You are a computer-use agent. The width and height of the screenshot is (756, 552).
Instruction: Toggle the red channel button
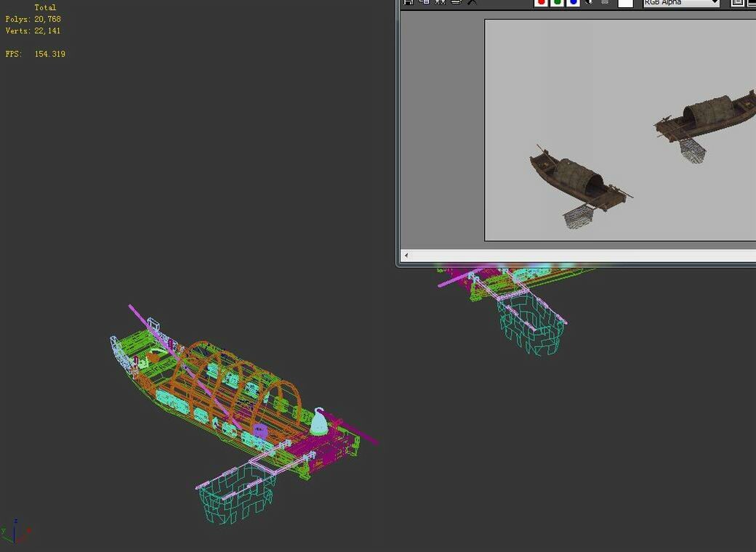pyautogui.click(x=541, y=2)
